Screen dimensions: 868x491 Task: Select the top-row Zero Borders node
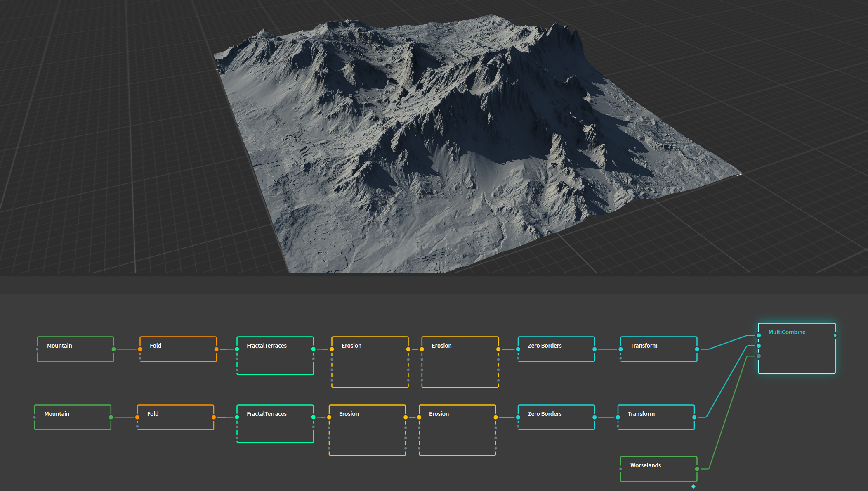pyautogui.click(x=556, y=349)
